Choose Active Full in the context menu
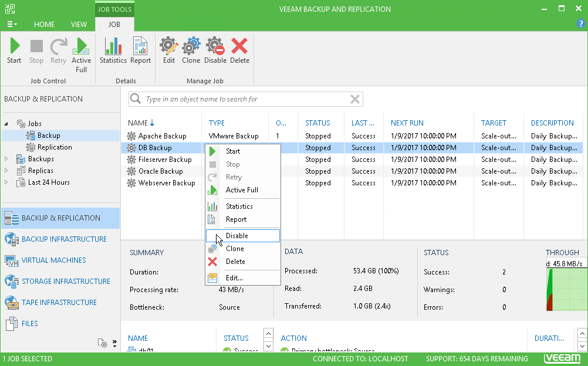Image resolution: width=588 pixels, height=366 pixels. [242, 190]
